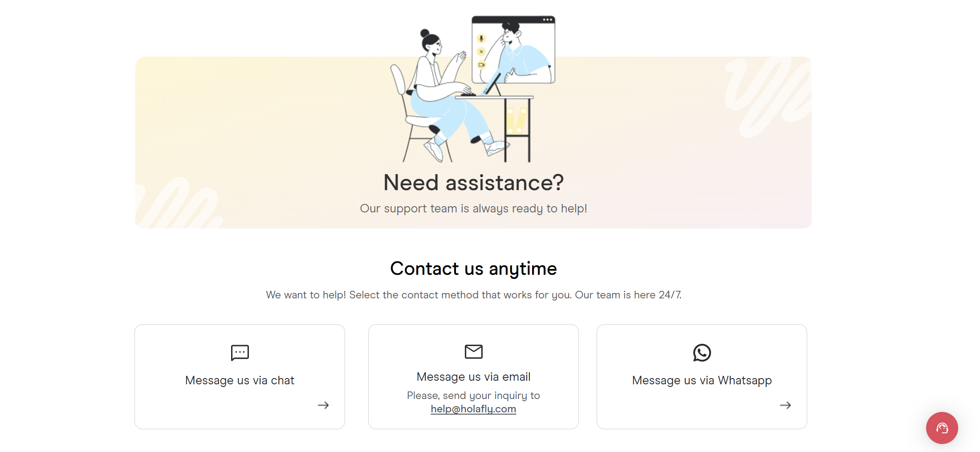Click the camera icon in video call illustration
The height and width of the screenshot is (452, 980).
[x=481, y=65]
